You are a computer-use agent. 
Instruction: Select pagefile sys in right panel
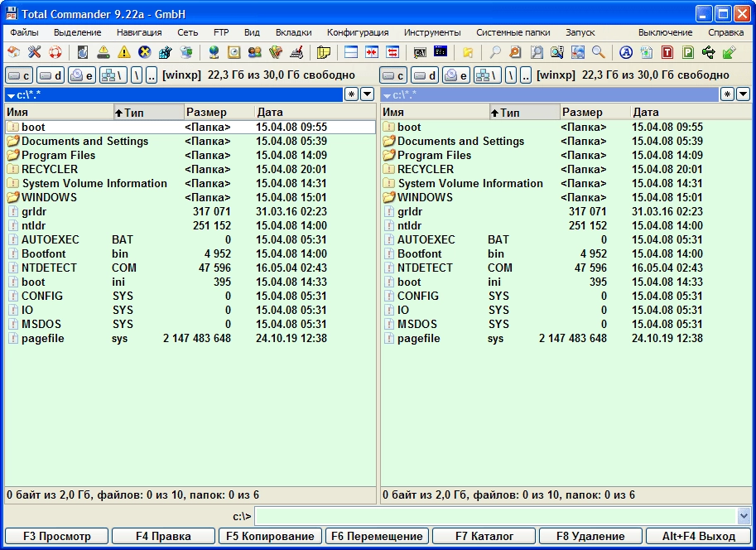pos(565,338)
